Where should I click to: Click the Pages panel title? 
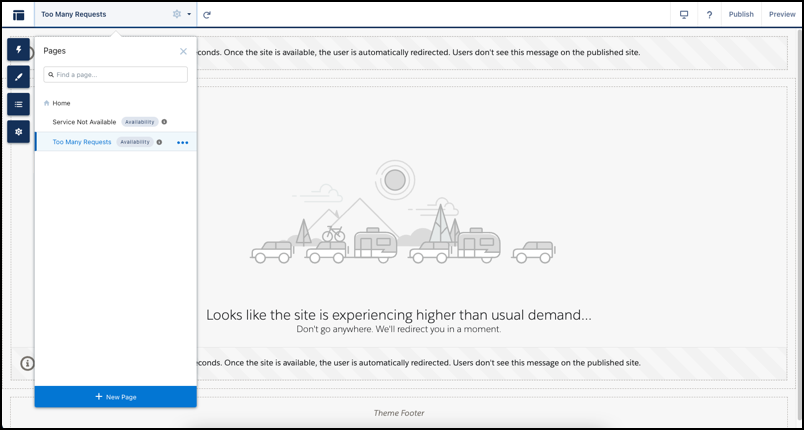54,51
